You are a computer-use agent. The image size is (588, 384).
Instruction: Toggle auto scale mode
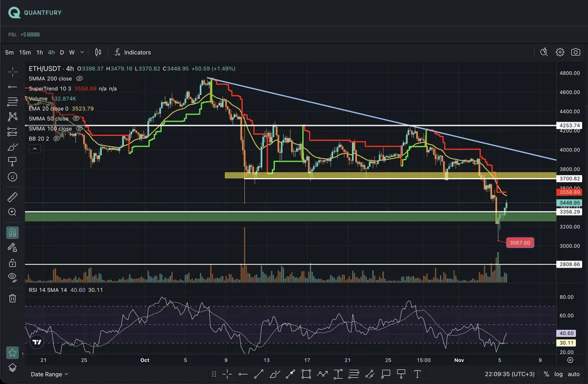[574, 374]
